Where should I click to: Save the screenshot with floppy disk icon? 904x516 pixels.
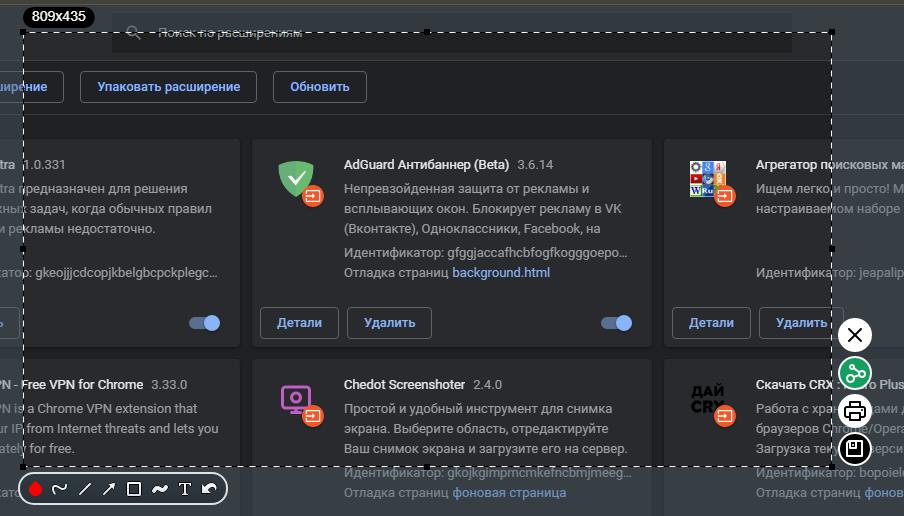click(854, 449)
